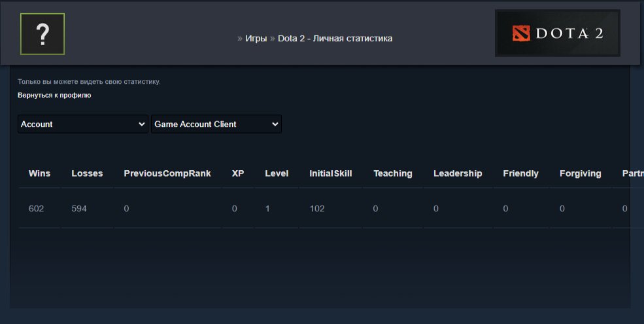
Task: Click the Wins column header
Action: pyautogui.click(x=39, y=173)
